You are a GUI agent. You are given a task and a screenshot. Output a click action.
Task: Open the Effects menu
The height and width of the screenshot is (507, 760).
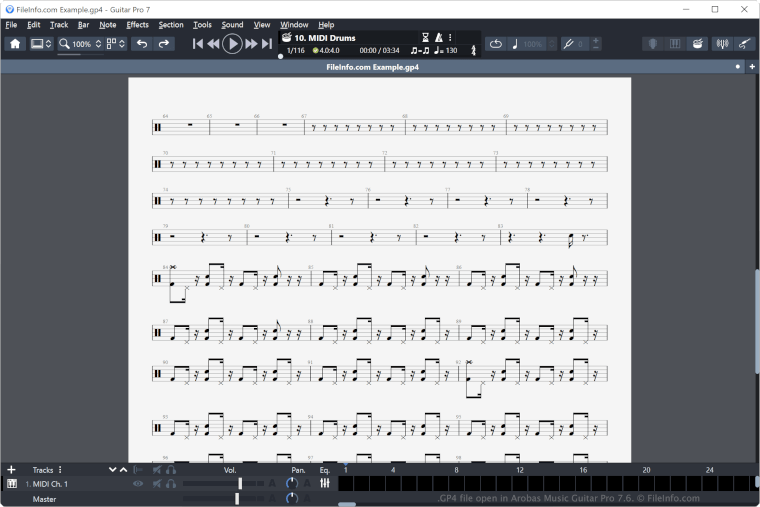[x=138, y=25]
